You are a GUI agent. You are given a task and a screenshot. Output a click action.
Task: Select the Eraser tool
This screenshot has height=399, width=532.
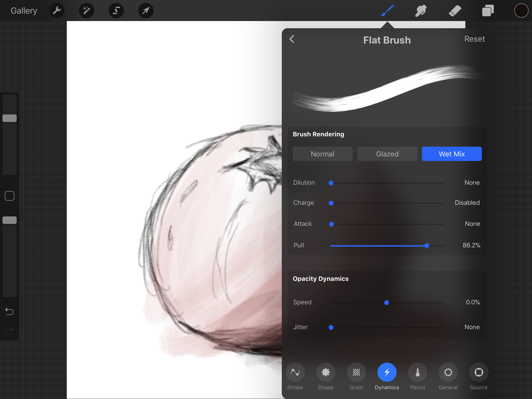[x=454, y=10]
